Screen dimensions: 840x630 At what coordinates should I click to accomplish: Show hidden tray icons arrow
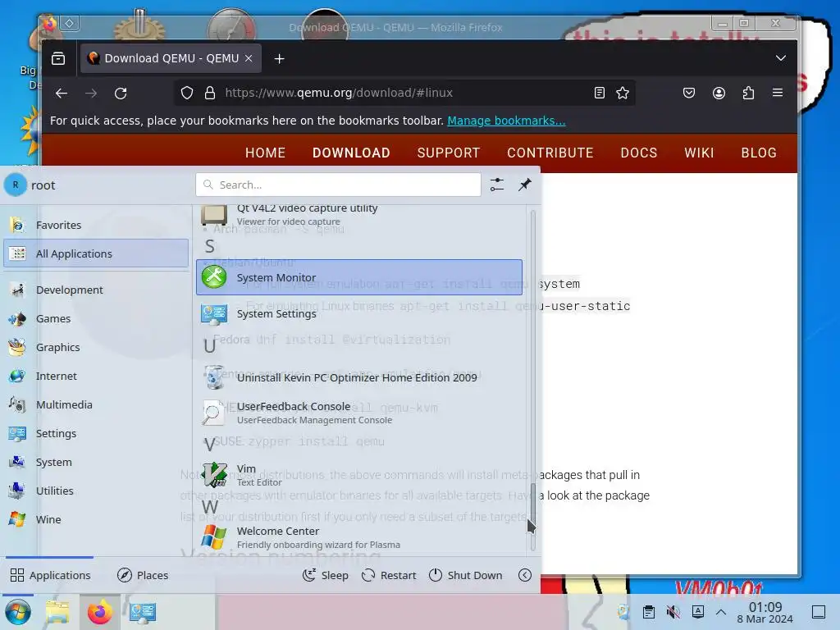coord(721,612)
